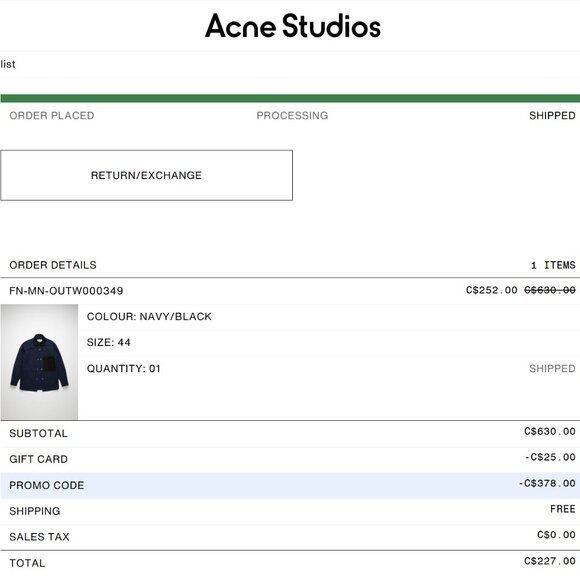Image resolution: width=580 pixels, height=580 pixels.
Task: Click the SALES TAX label
Action: click(39, 537)
